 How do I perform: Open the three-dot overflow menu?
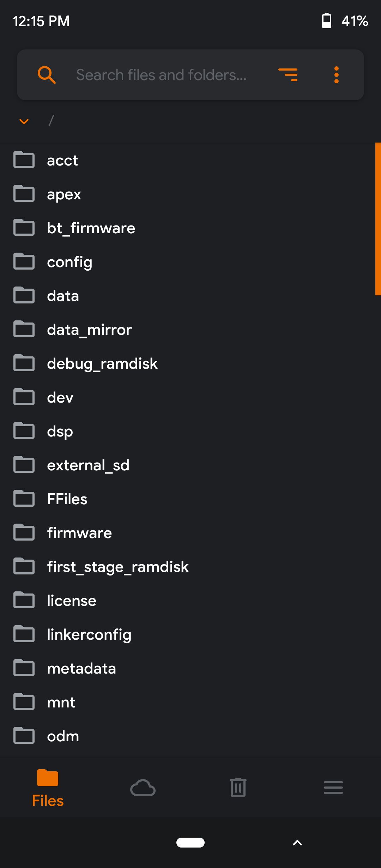click(x=336, y=75)
